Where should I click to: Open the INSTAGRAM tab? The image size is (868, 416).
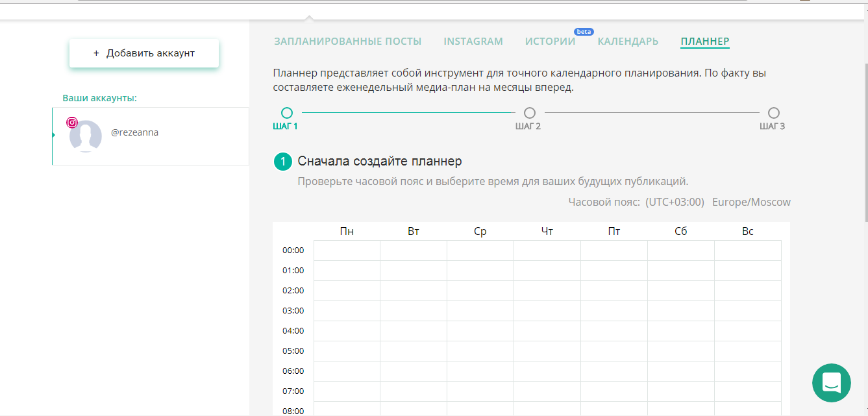tap(473, 41)
